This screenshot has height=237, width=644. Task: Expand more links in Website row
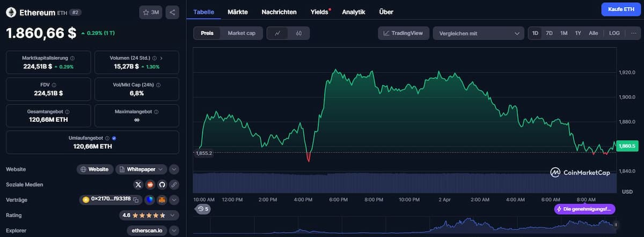pyautogui.click(x=174, y=169)
